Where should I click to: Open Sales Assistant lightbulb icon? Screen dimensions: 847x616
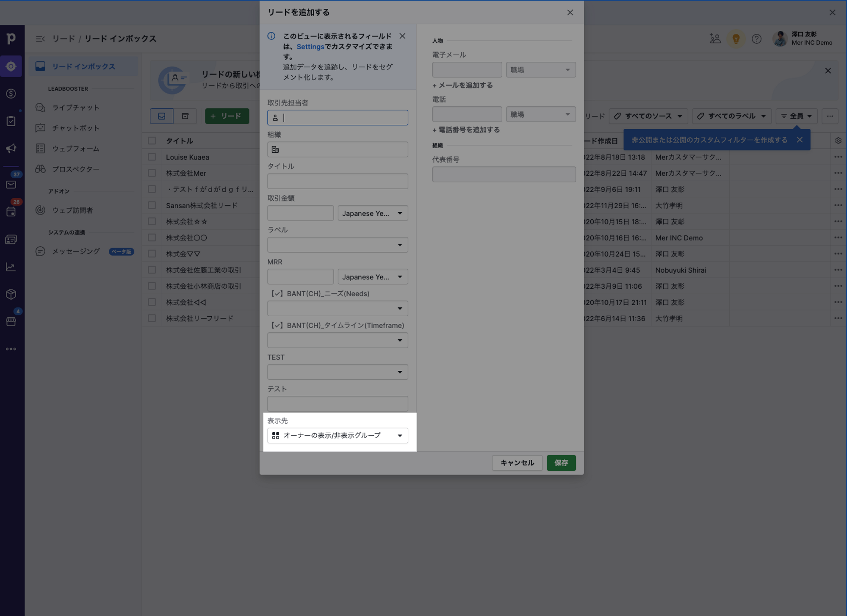pos(736,39)
